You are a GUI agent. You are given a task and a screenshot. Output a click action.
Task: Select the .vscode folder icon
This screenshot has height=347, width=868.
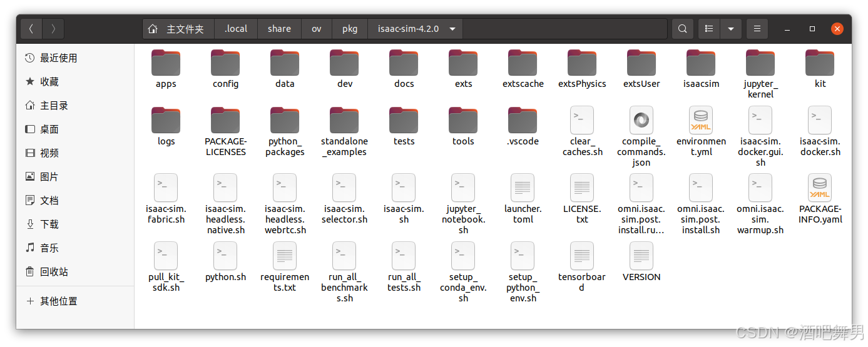(x=523, y=120)
